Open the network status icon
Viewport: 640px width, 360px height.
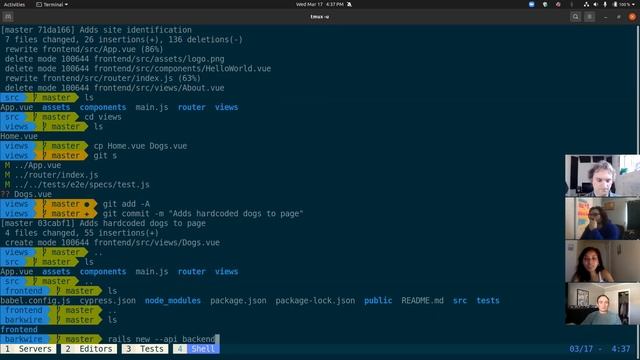(586, 4)
